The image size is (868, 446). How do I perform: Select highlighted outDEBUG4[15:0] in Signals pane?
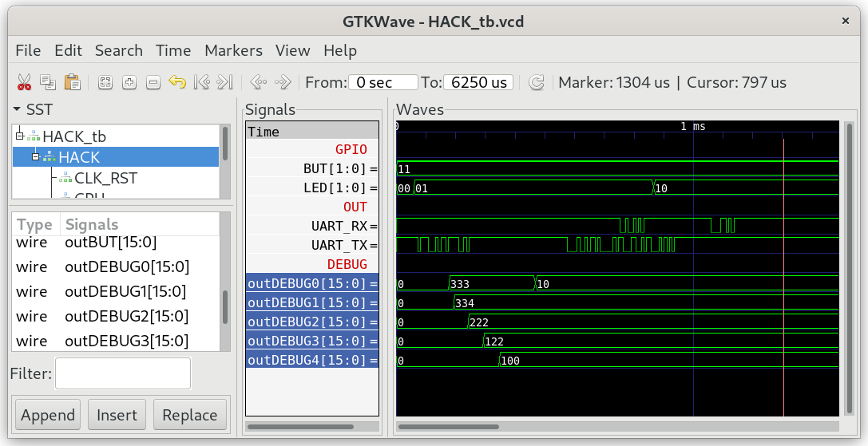coord(312,361)
